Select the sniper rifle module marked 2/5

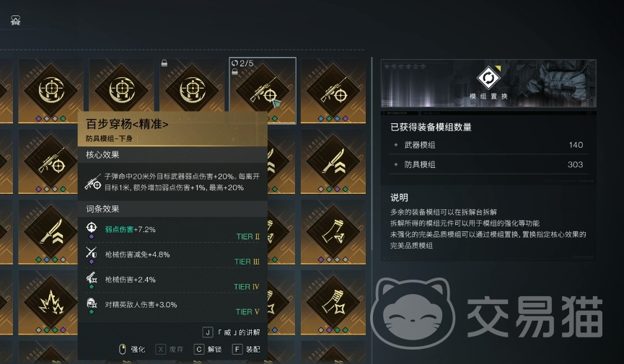(263, 91)
